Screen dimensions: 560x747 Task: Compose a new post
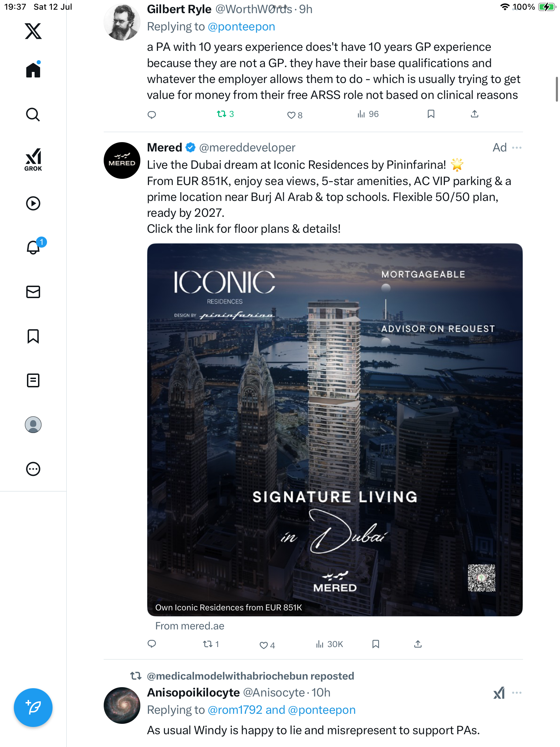(x=33, y=708)
